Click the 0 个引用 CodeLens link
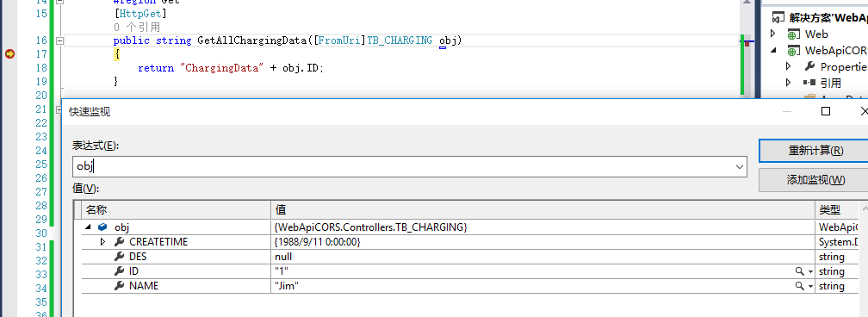Viewport: 868px width, 317px height. click(136, 27)
